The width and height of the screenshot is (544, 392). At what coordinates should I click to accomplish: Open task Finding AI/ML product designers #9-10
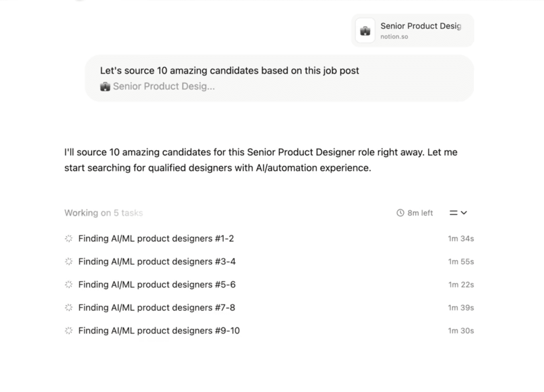[x=159, y=331]
